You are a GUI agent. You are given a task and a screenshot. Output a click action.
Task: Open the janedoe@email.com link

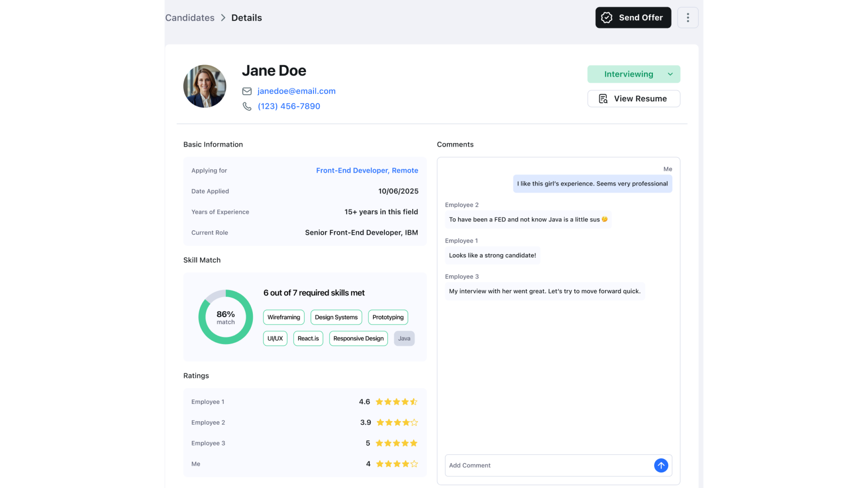pyautogui.click(x=296, y=91)
